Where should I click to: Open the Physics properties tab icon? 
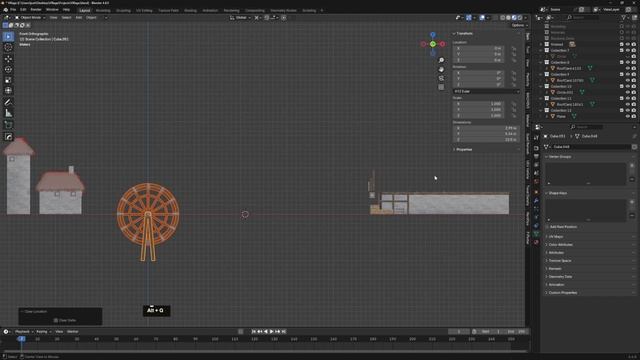[536, 217]
